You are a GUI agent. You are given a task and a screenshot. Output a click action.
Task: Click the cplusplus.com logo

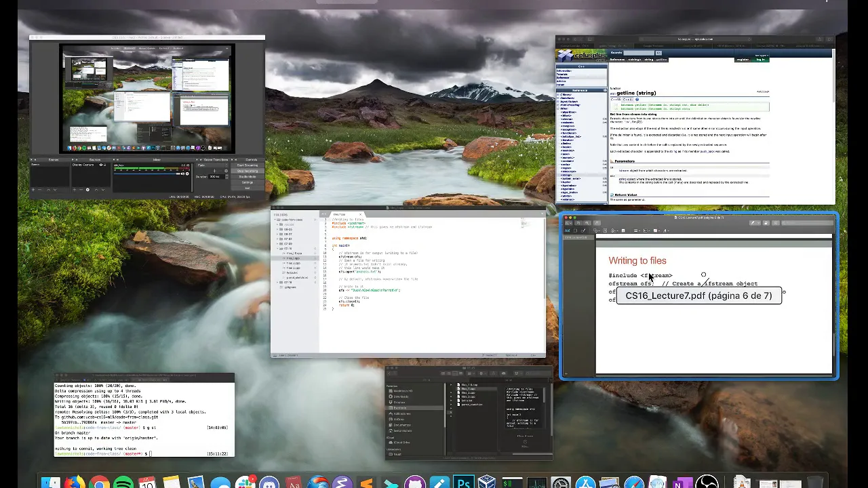(581, 56)
